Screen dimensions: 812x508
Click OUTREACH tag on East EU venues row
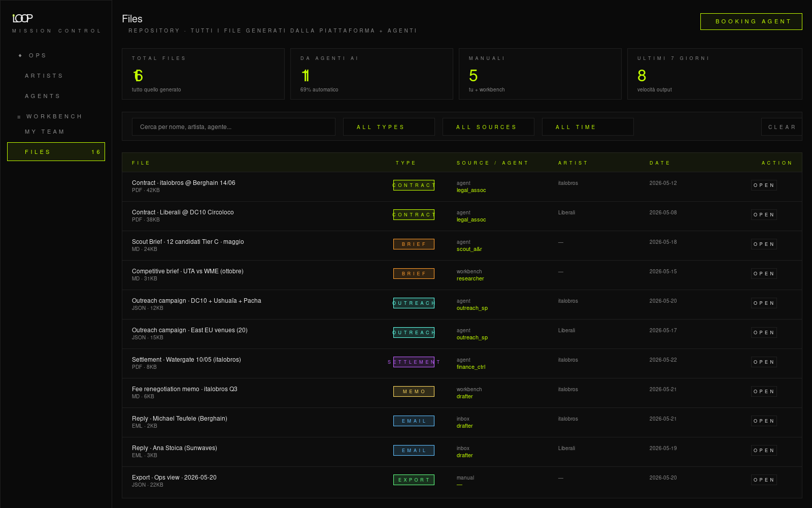point(414,333)
